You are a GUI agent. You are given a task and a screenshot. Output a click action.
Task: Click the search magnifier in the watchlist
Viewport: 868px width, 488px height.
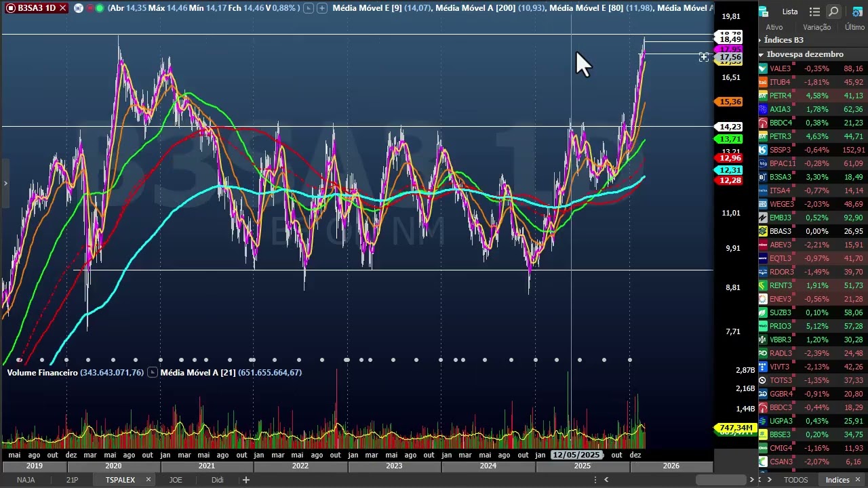[x=833, y=12]
